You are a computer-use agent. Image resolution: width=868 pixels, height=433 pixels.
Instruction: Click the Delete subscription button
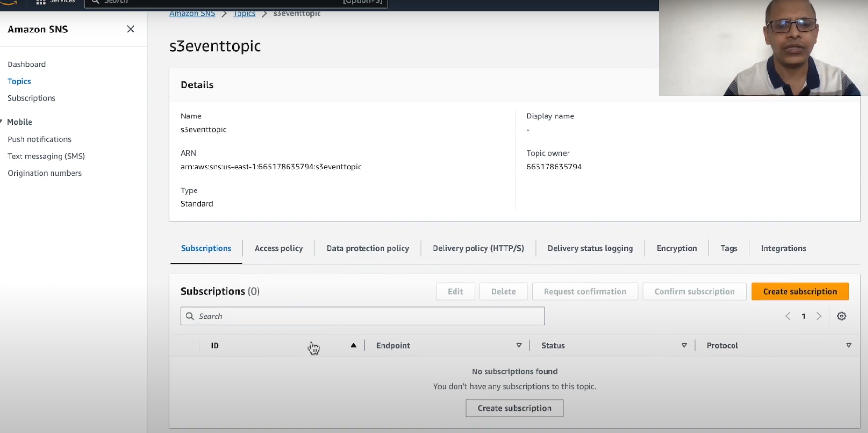pyautogui.click(x=504, y=291)
